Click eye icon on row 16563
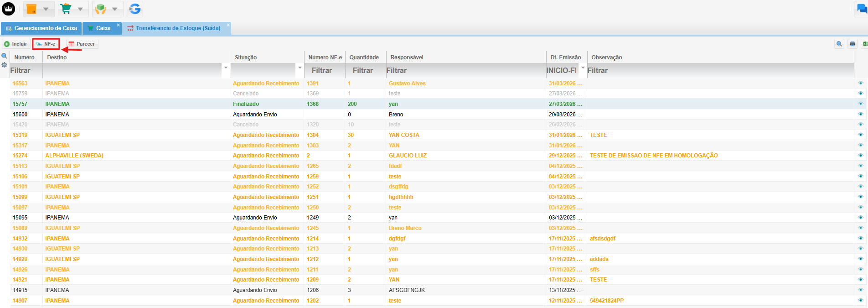 pos(861,84)
